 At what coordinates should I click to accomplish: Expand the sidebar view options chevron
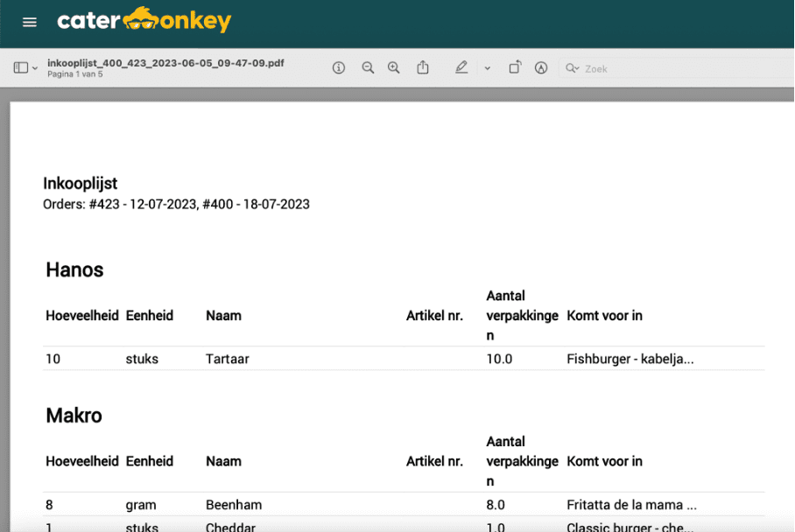[x=35, y=68]
